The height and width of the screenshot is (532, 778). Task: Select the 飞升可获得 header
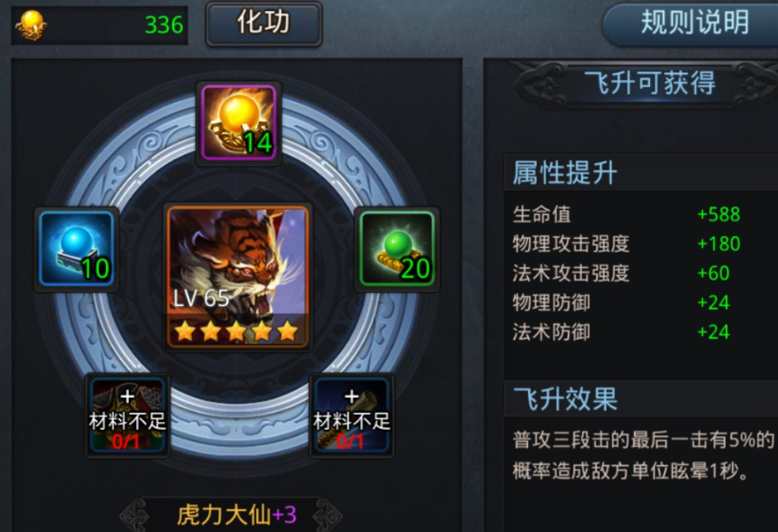[x=649, y=82]
